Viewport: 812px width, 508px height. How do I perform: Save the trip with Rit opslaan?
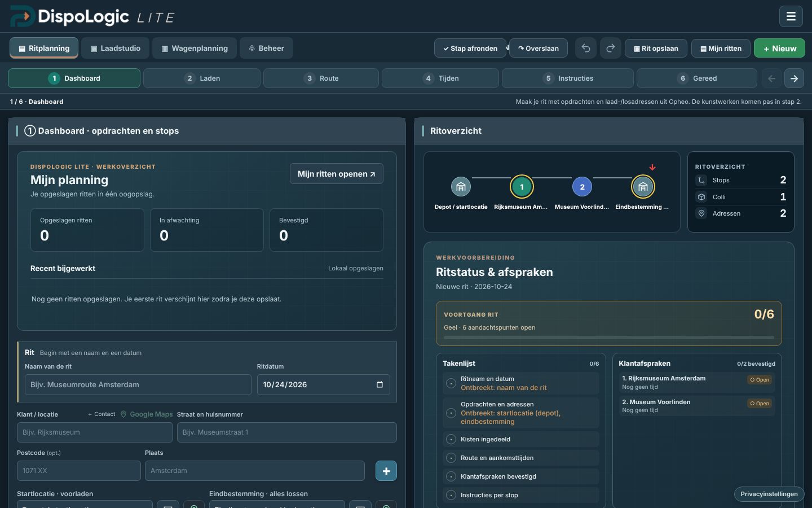(x=656, y=48)
